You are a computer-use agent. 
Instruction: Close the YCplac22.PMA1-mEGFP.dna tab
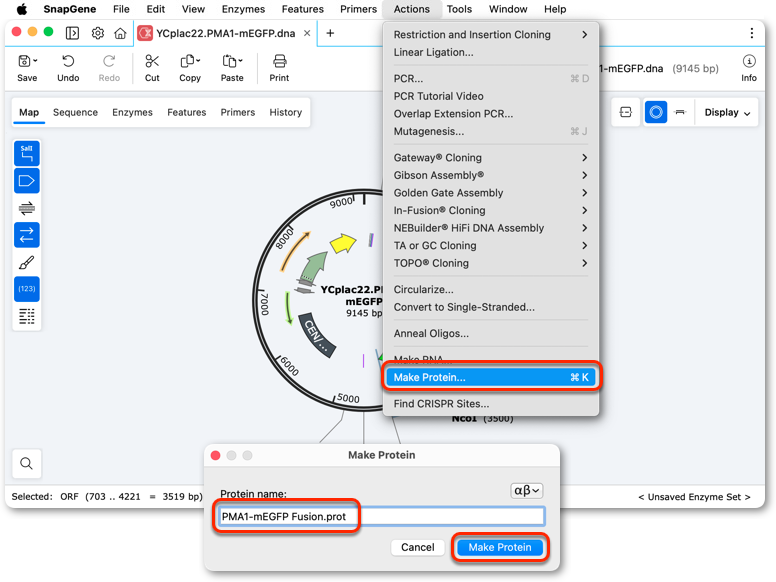[x=307, y=33]
